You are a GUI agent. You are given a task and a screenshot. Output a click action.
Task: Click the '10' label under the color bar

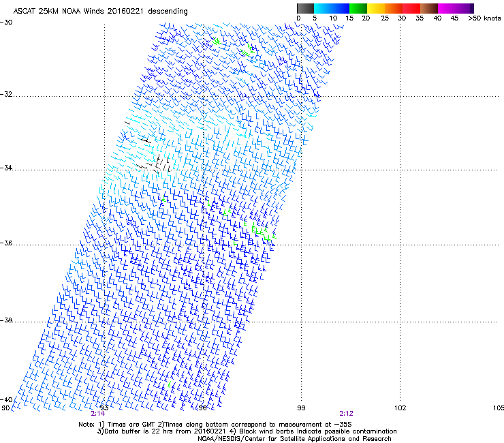[x=333, y=18]
